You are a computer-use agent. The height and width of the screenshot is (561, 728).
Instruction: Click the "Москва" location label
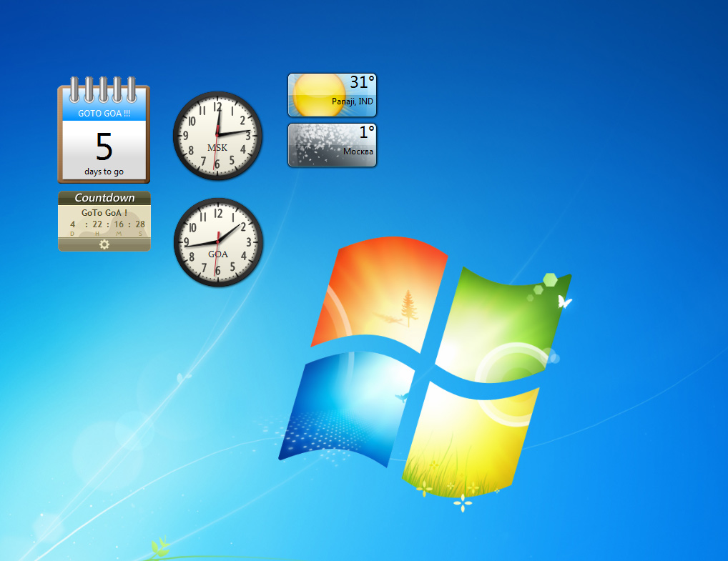click(x=358, y=152)
